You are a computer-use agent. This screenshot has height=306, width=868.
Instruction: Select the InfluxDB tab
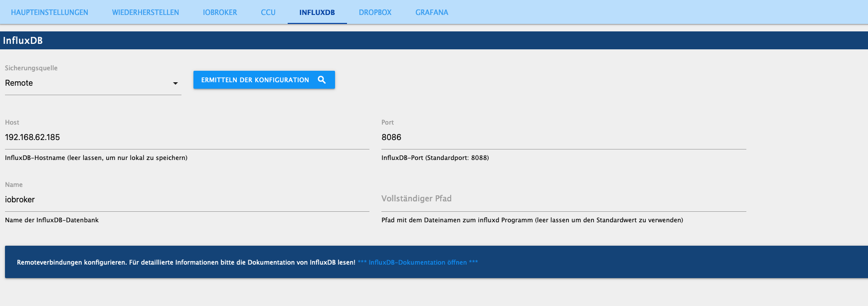(x=317, y=12)
